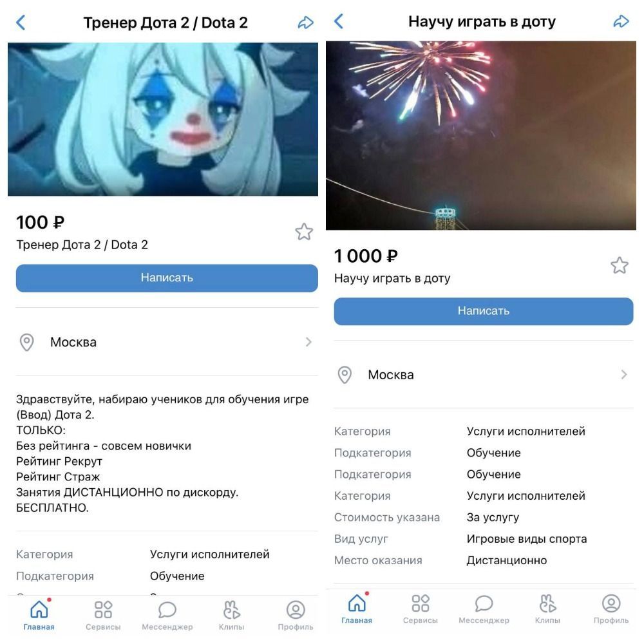
Task: Go back from the Тренер Дота 2 listing
Action: 21,23
